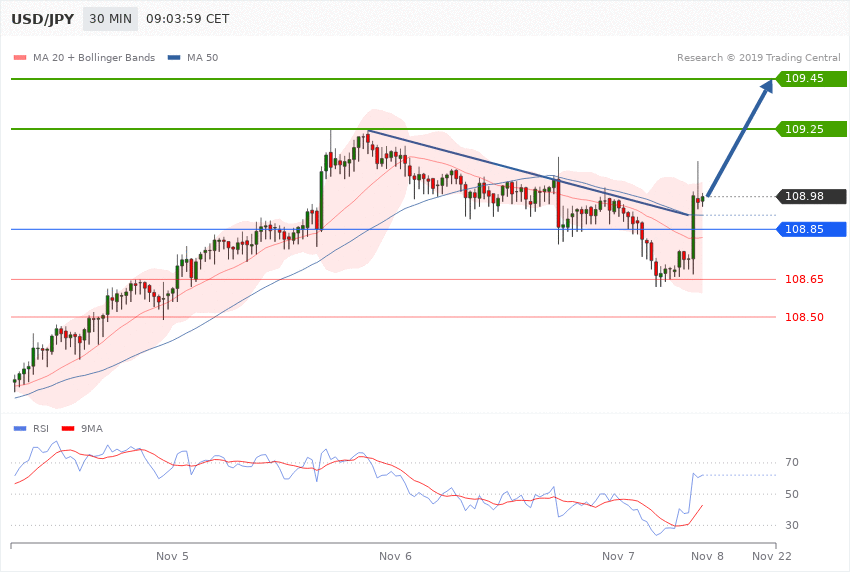This screenshot has height=576, width=850.
Task: Click the MA 50 blue legend swatch
Action: coord(174,57)
